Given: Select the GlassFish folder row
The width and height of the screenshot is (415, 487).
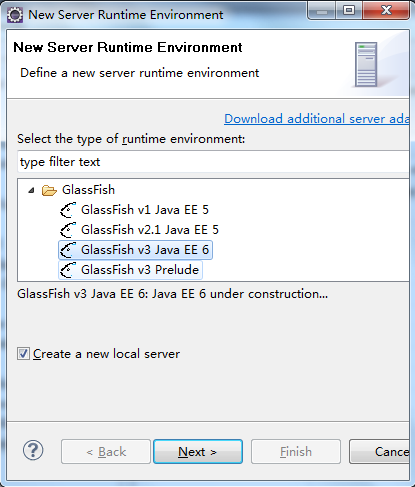Looking at the screenshot, I should pyautogui.click(x=88, y=190).
